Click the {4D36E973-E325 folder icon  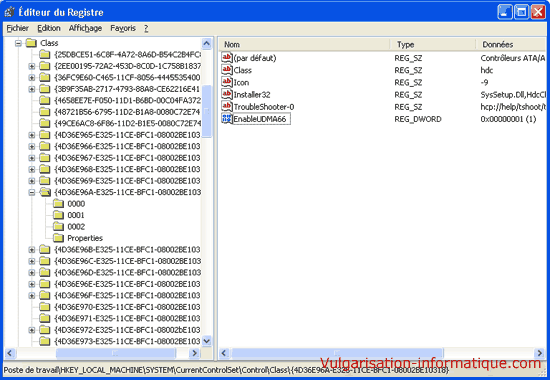click(45, 341)
